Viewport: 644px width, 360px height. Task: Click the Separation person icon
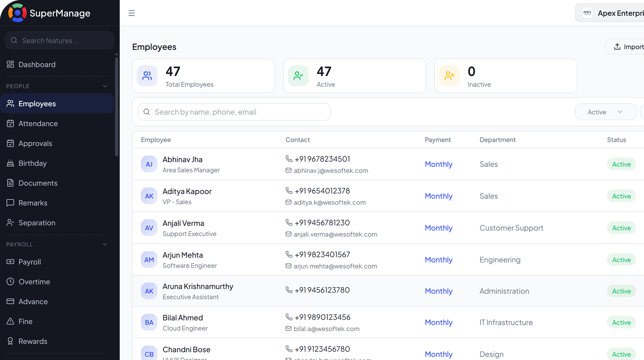tap(10, 222)
